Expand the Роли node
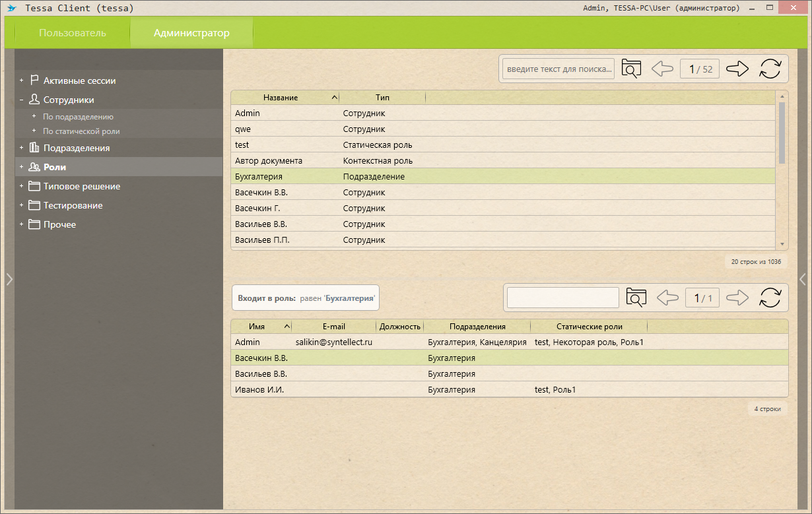This screenshot has width=812, height=514. 21,167
